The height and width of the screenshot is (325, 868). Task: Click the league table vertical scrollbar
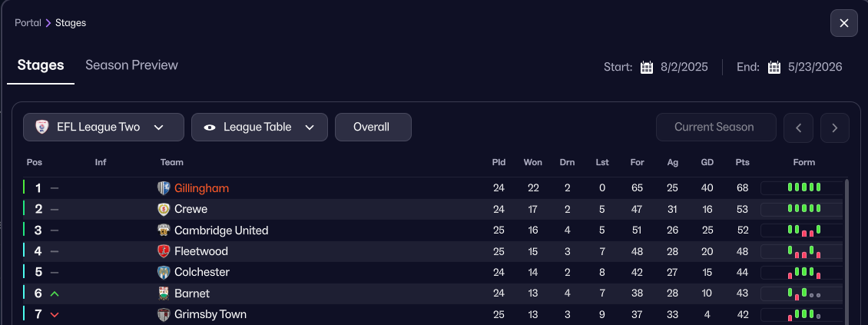click(x=846, y=246)
